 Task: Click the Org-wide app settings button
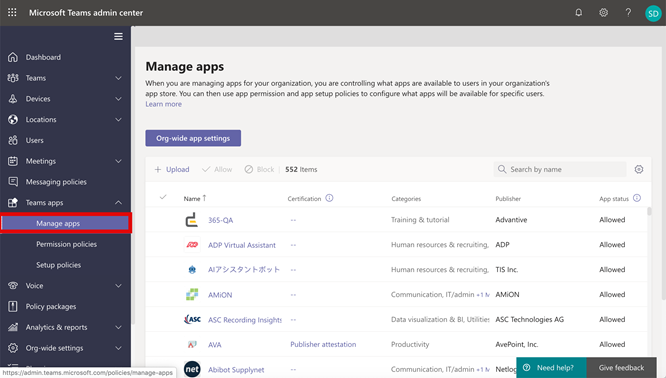(193, 138)
